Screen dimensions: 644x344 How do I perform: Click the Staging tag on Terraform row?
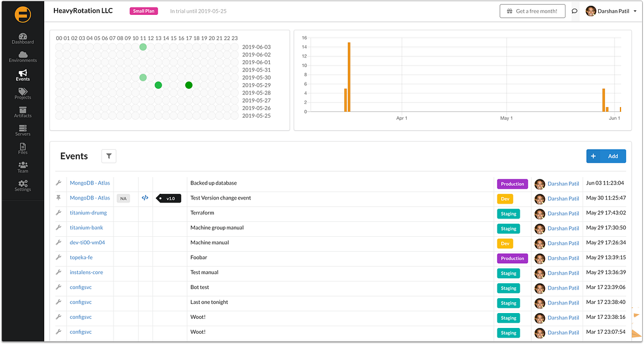508,214
